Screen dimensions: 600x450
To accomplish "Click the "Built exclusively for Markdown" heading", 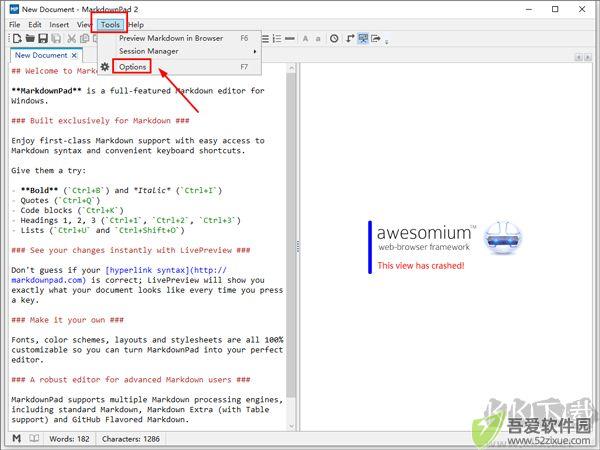I will [100, 121].
